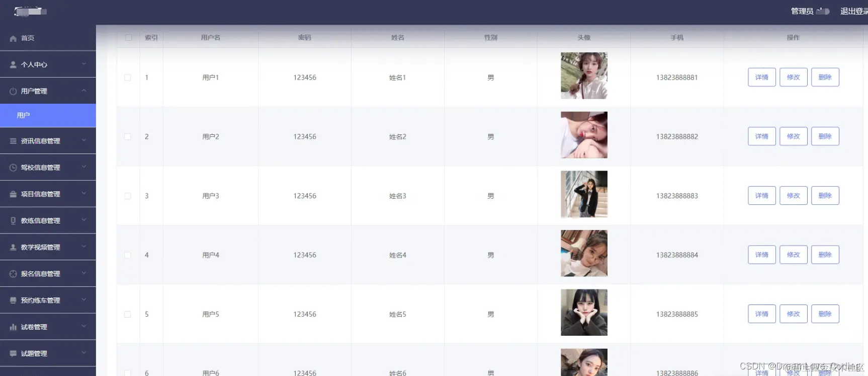Viewport: 868px width, 376px height.
Task: Expand the 项目信息管理 chevron
Action: (84, 193)
